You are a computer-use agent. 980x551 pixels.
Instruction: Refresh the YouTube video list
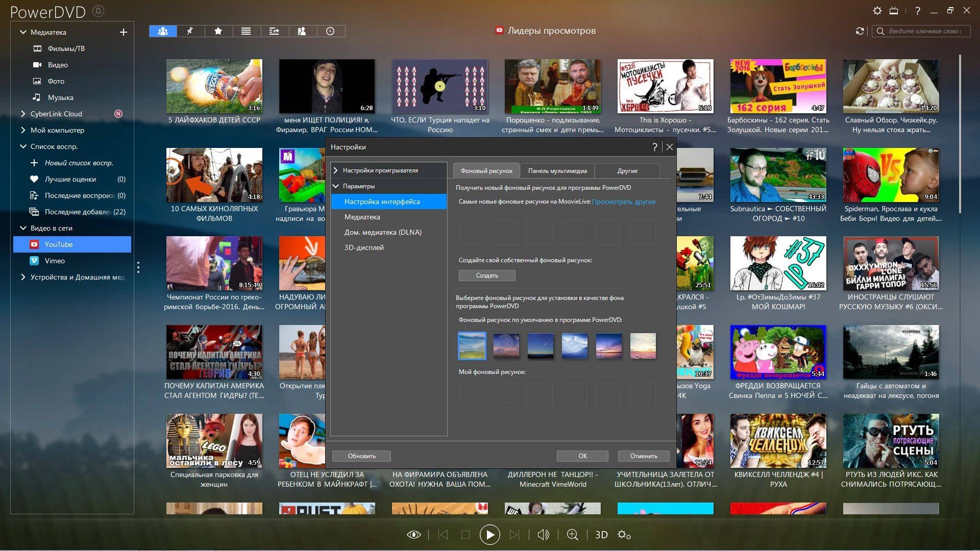[860, 31]
